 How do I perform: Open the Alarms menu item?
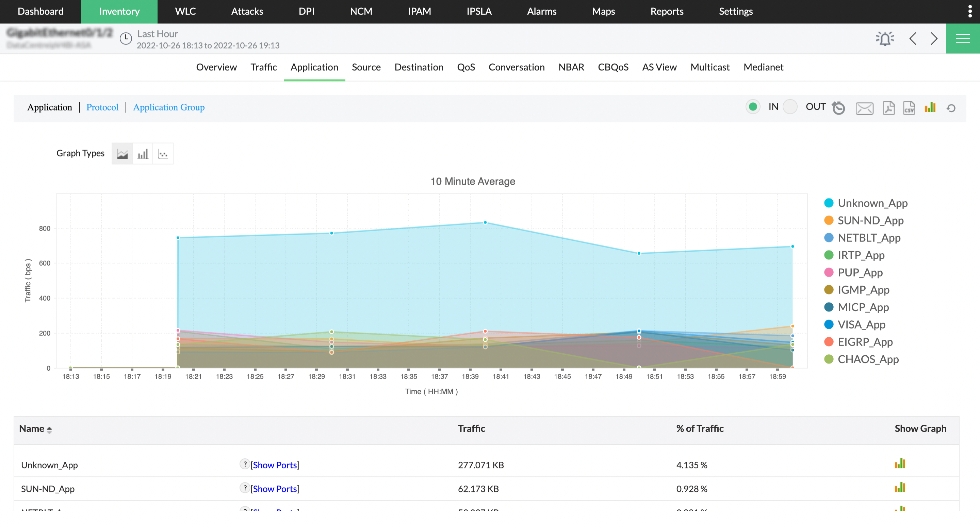(541, 12)
